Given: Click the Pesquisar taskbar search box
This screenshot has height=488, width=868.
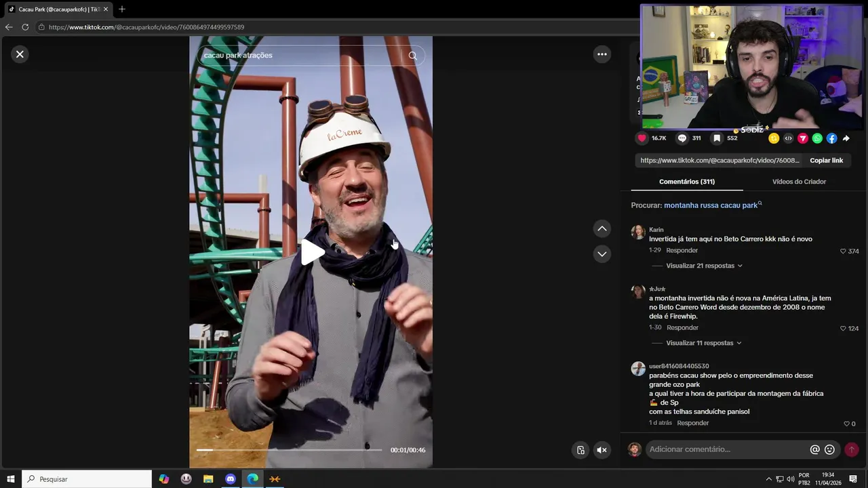Looking at the screenshot, I should click(x=87, y=479).
